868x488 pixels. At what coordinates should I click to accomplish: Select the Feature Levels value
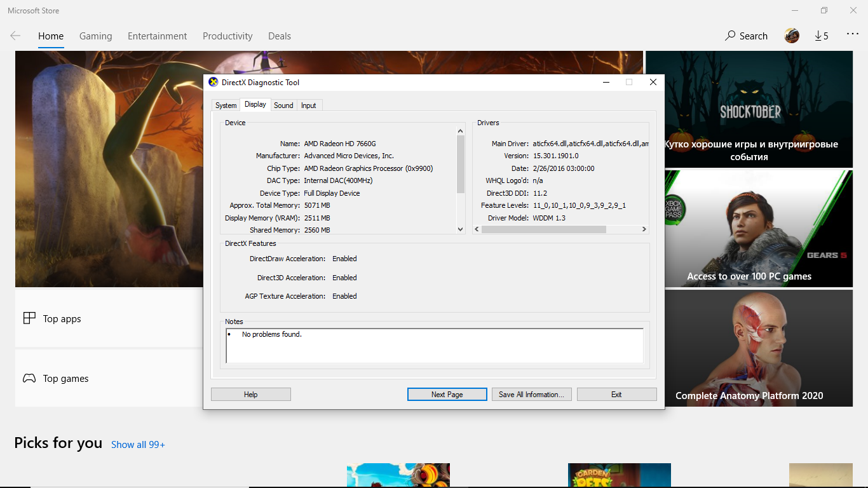click(x=580, y=205)
